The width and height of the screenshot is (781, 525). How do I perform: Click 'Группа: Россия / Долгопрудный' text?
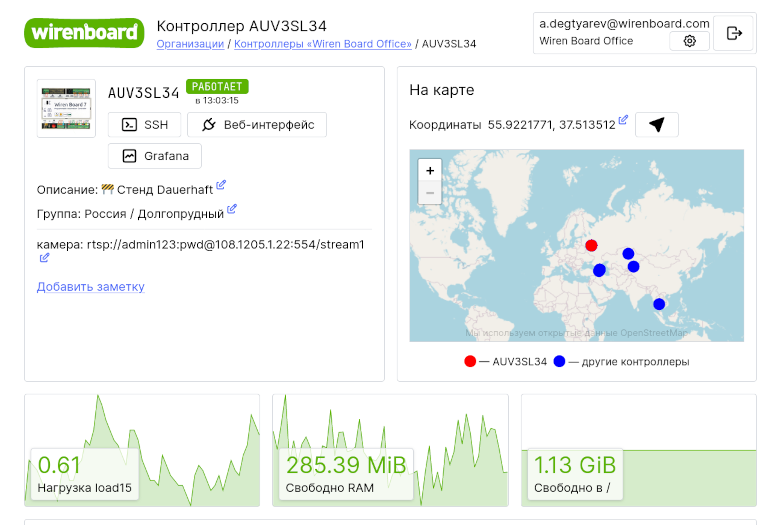pyautogui.click(x=130, y=214)
